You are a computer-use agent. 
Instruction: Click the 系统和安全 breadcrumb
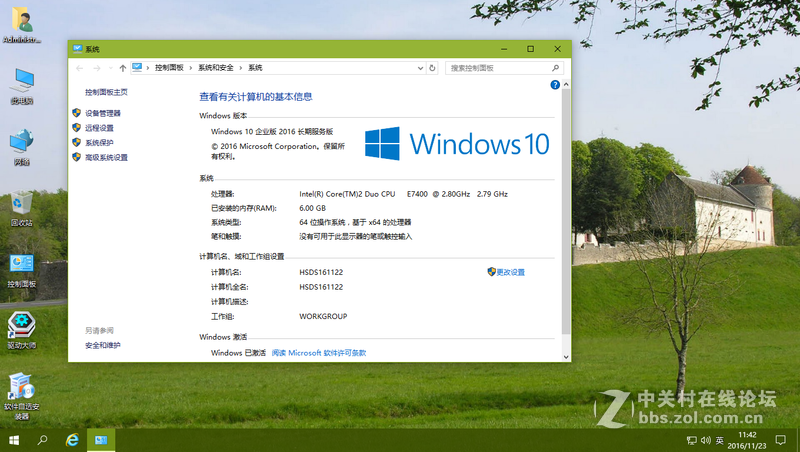tap(215, 68)
